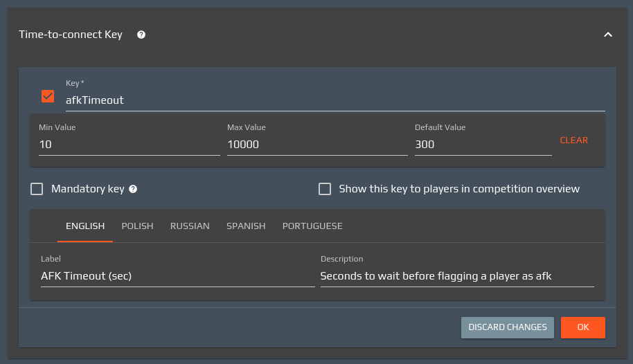Click the Label field with AFK Timeout
The image size is (633, 364).
[x=177, y=276]
